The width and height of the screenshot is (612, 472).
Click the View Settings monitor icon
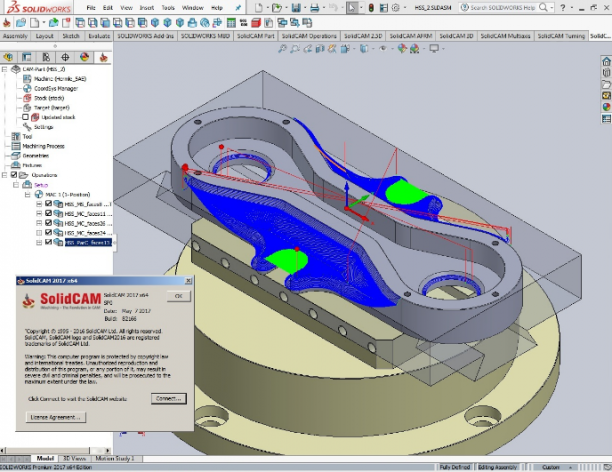tap(434, 49)
